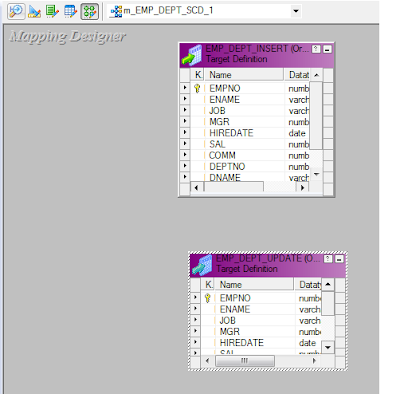Viewport: 400px width, 394px height.
Task: Click the vertical scrollbar thumb in EMP_DEPT_UPDATE
Action: 328,303
